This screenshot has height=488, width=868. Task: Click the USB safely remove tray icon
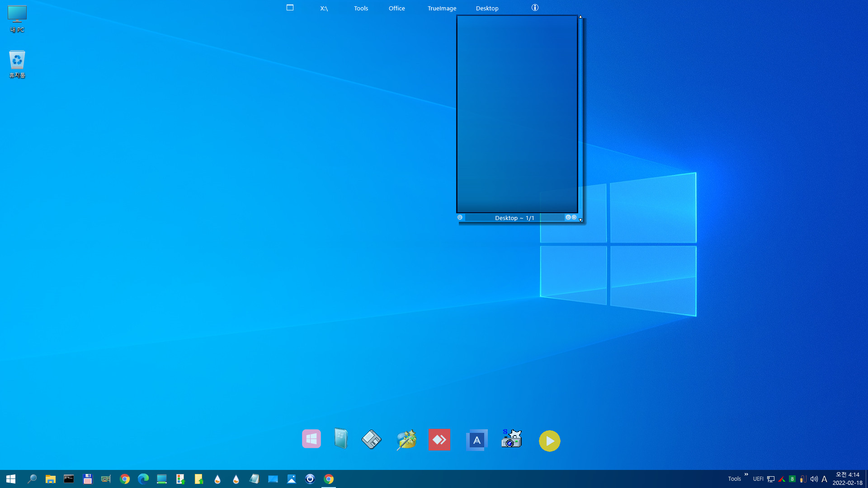(x=803, y=479)
